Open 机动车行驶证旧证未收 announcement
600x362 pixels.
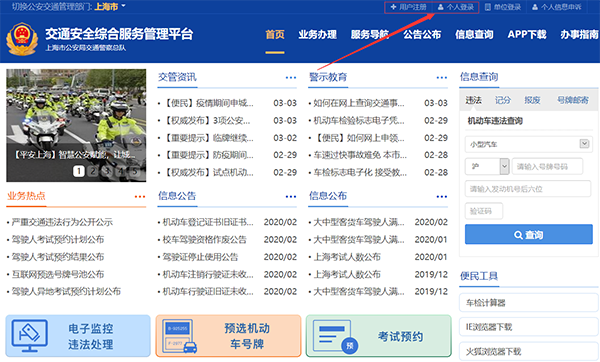(x=208, y=292)
